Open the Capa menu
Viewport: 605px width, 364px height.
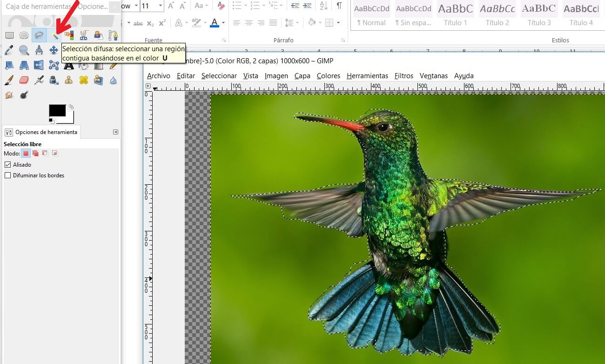[x=302, y=76]
